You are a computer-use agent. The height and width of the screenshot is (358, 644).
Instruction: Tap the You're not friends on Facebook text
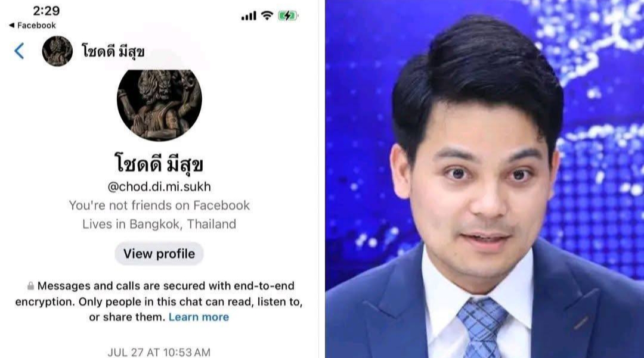[x=159, y=205]
